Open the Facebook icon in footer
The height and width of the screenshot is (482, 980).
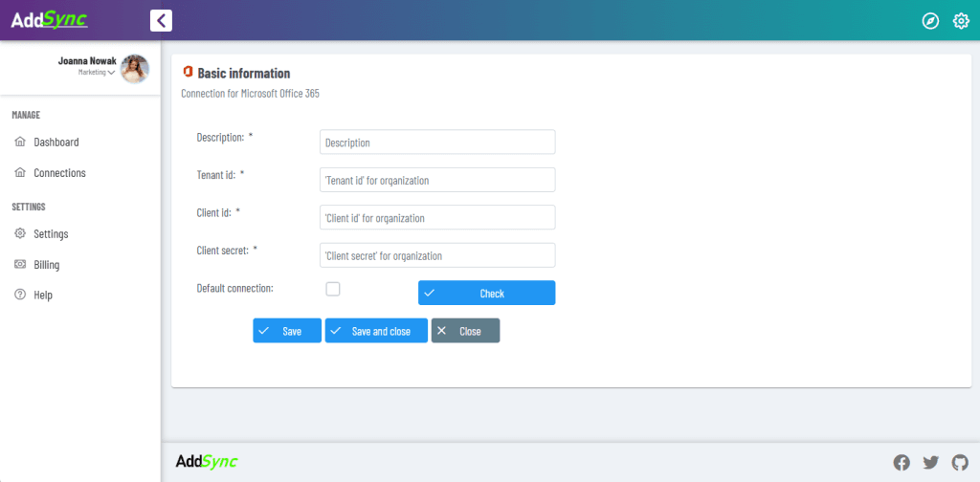pos(902,463)
